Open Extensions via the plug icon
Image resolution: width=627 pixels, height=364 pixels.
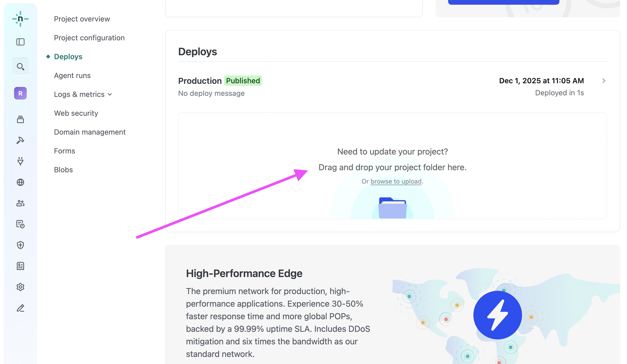click(20, 161)
